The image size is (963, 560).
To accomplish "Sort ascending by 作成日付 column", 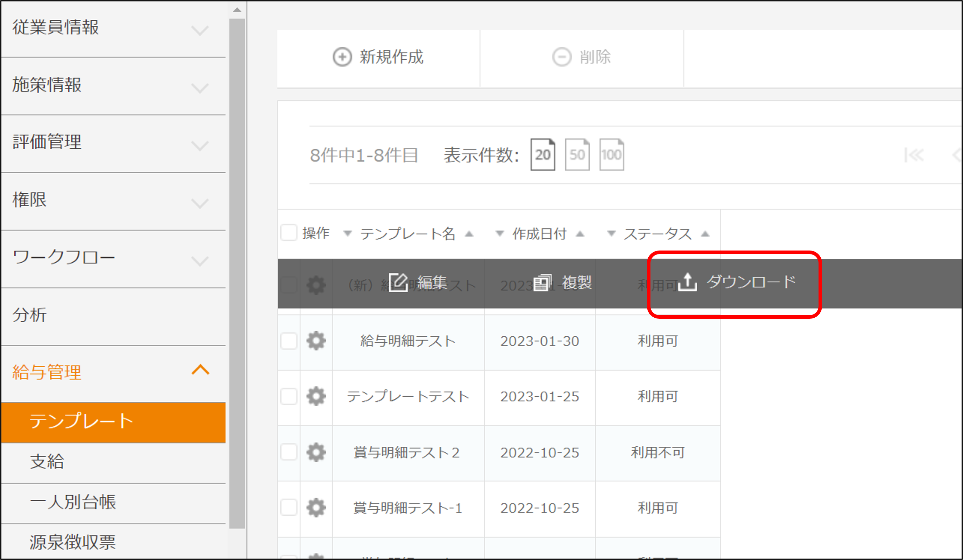I will (x=580, y=234).
